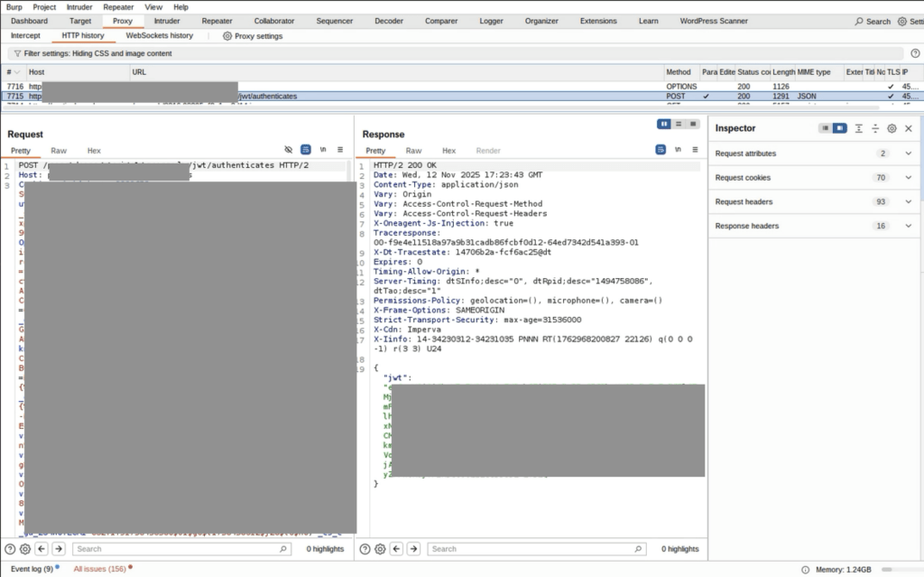
Task: Click the Request search input field
Action: pyautogui.click(x=180, y=549)
